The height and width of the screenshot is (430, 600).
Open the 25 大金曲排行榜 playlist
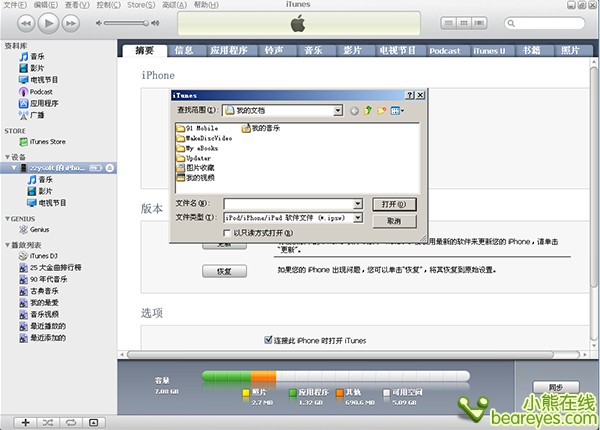pos(55,268)
